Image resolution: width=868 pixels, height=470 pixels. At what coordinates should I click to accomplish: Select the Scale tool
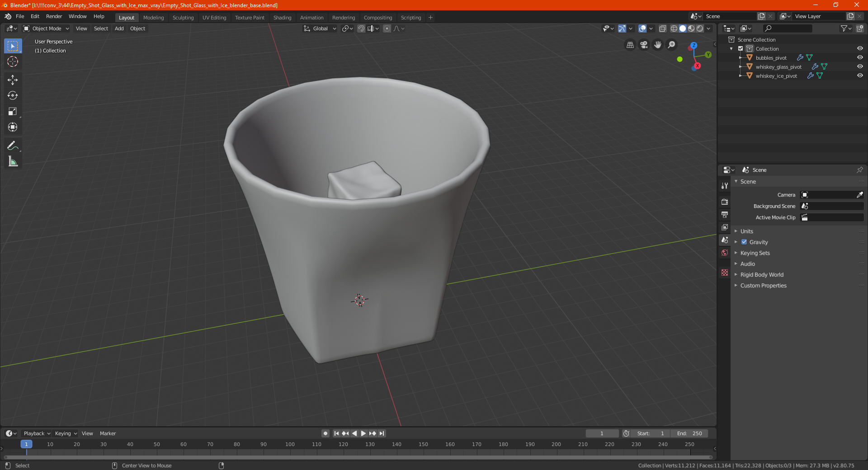13,111
